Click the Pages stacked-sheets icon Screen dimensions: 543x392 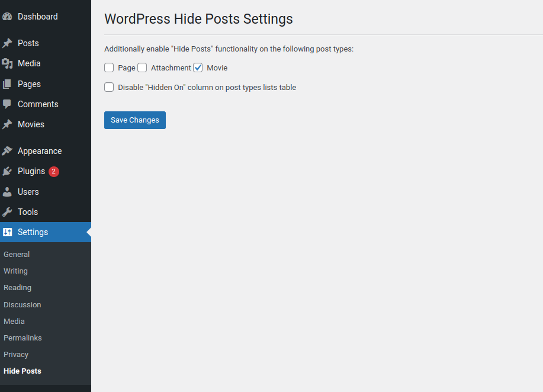point(7,84)
